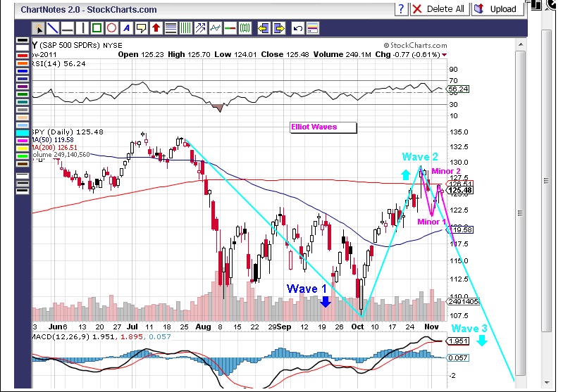
Task: Pick the magenta color swatch
Action: (23, 141)
